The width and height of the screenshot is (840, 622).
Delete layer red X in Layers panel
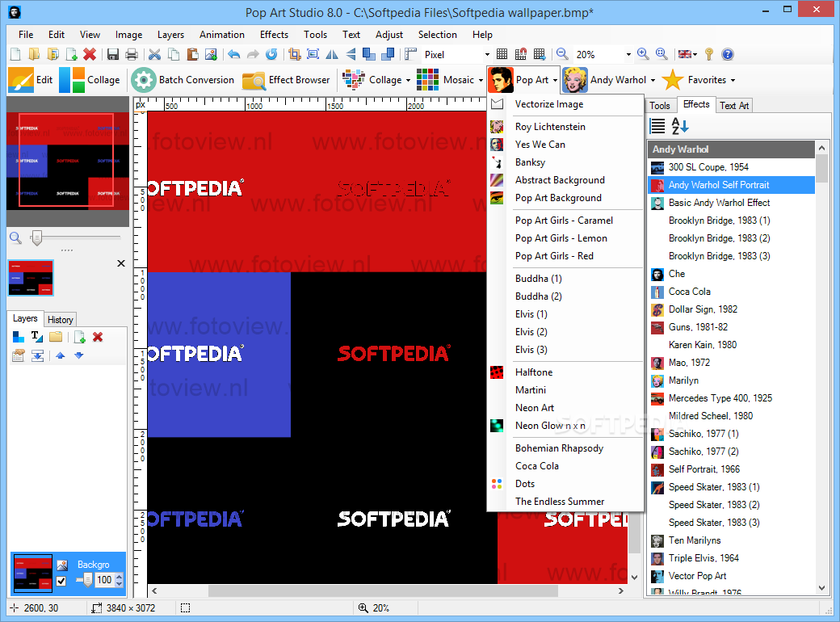pyautogui.click(x=98, y=337)
